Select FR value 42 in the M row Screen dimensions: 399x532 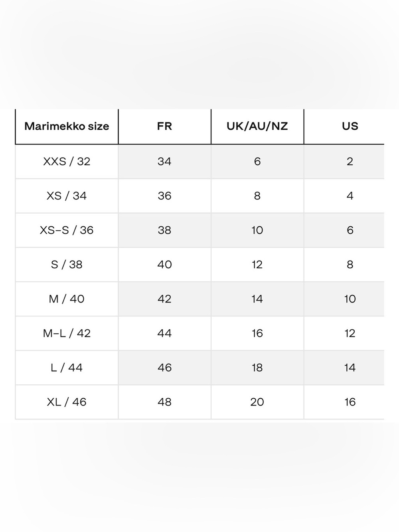click(164, 299)
